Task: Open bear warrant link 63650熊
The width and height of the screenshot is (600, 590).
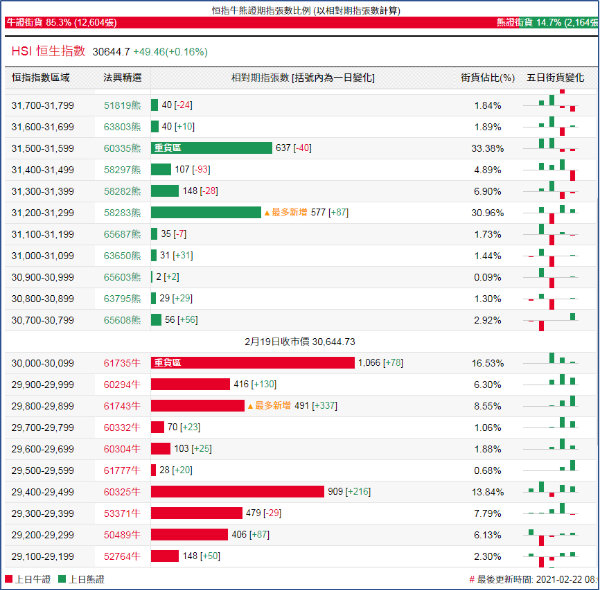Action: [x=122, y=256]
